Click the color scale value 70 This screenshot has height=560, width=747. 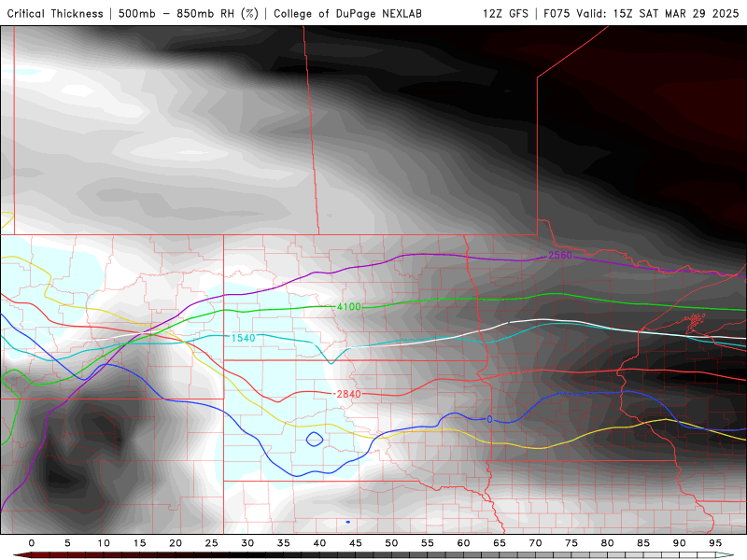[535, 543]
